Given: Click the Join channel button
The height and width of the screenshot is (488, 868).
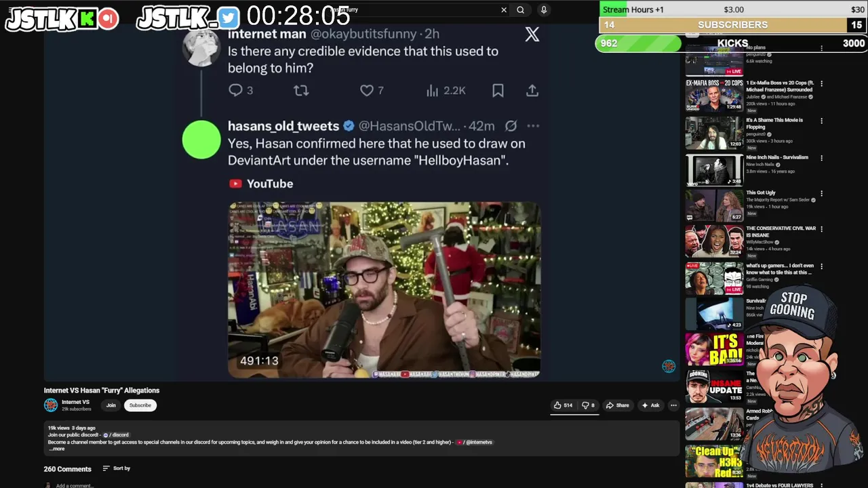Looking at the screenshot, I should [111, 405].
